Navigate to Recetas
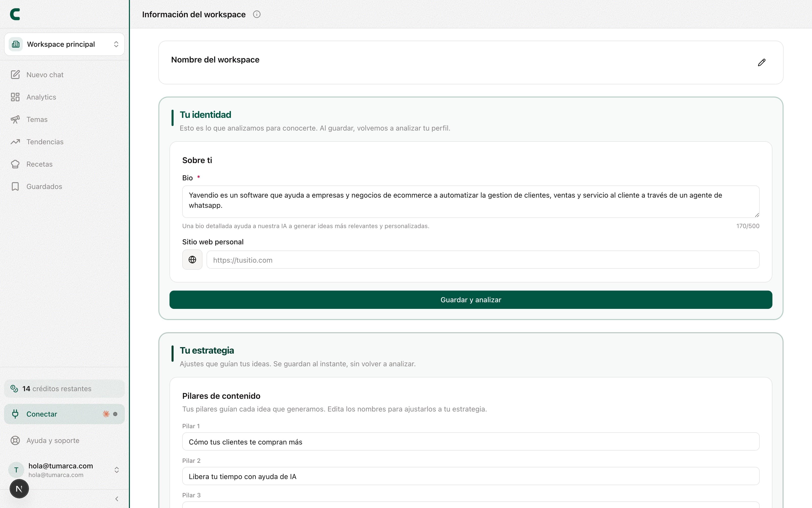Screen dimensions: 812x508 (x=64, y=164)
